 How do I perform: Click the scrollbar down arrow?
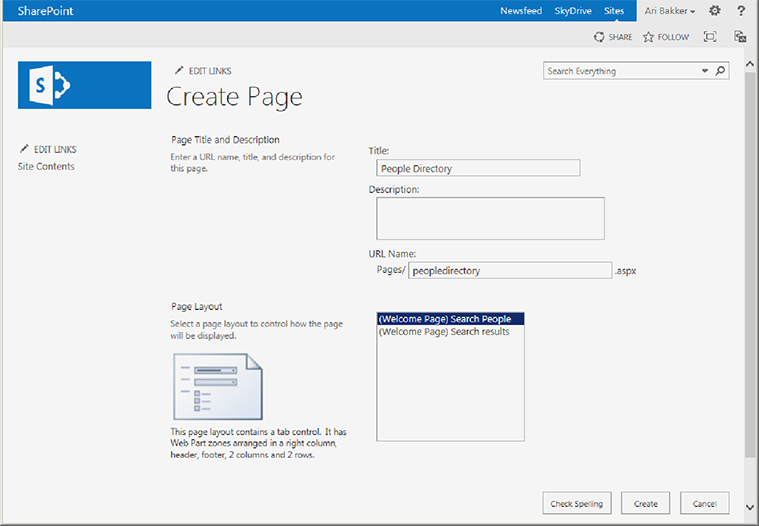click(750, 507)
